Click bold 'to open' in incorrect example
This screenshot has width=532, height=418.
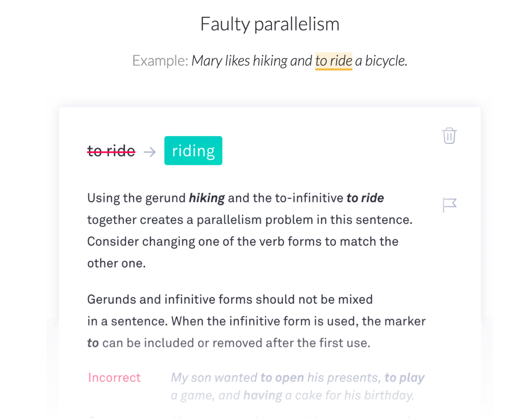282,377
